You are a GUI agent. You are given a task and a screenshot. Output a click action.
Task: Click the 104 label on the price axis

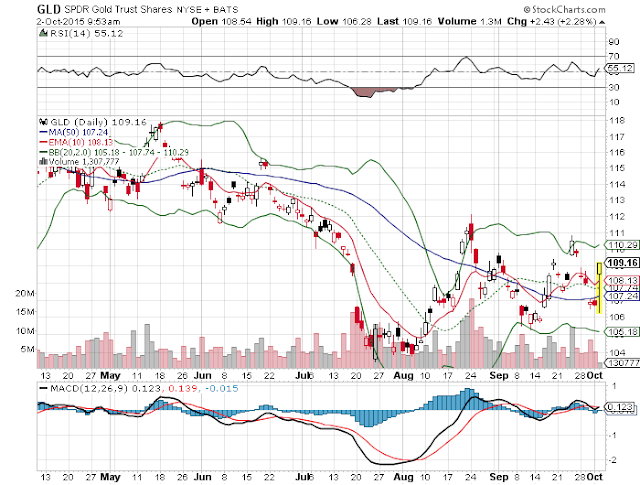coord(616,352)
